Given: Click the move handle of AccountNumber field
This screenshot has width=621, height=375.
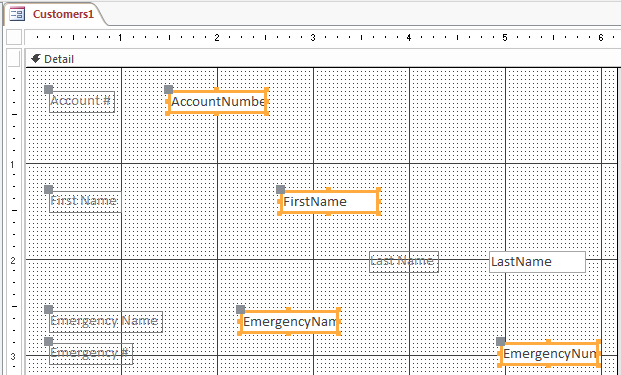Looking at the screenshot, I should pos(168,89).
